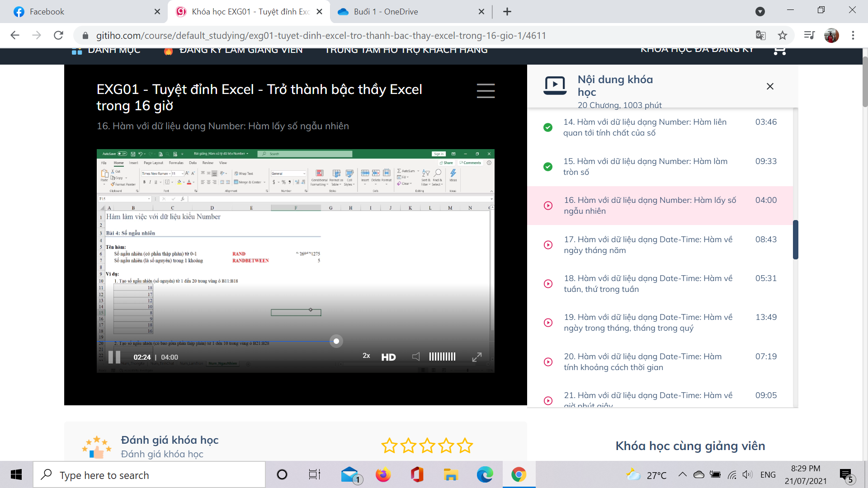Open Firefox from the taskbar
868x488 pixels.
(383, 475)
